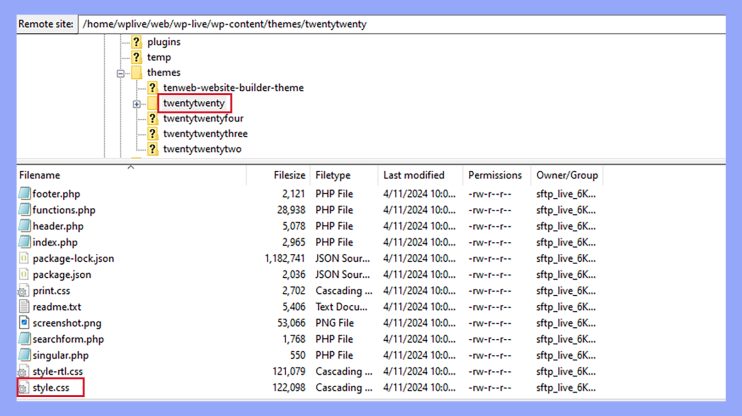Sort by Last modified column
This screenshot has height=416, width=742.
[413, 175]
